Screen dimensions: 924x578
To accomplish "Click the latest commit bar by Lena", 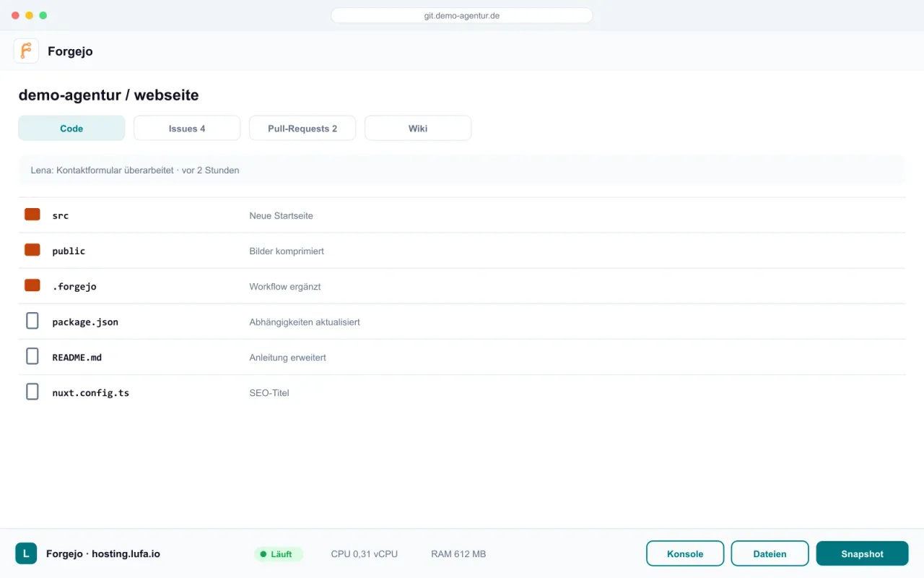I will tap(462, 171).
